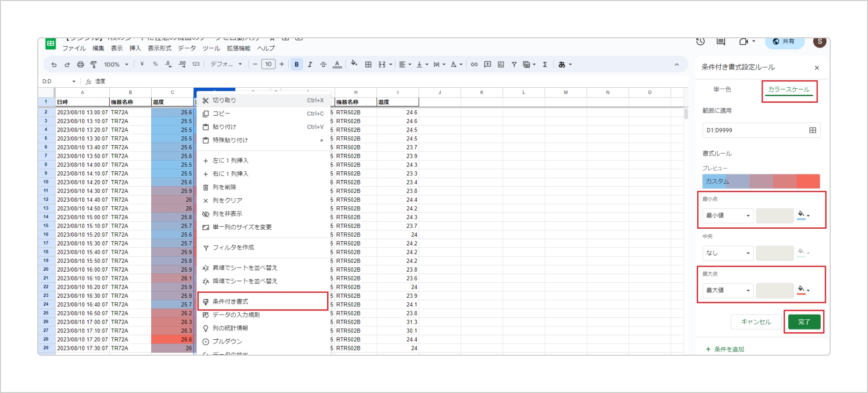Viewport: 868px width, 393px height.
Task: Open the comments history icon
Action: (x=721, y=42)
